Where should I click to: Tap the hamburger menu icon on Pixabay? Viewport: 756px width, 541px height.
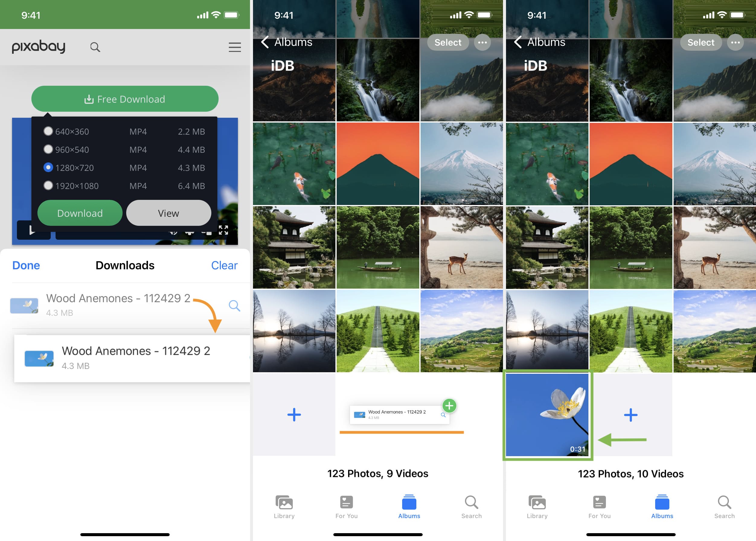click(234, 47)
